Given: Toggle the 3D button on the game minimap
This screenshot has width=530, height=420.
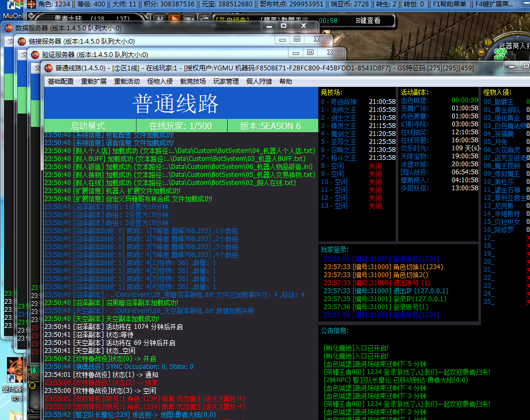Looking at the screenshot, I should pos(487,42).
